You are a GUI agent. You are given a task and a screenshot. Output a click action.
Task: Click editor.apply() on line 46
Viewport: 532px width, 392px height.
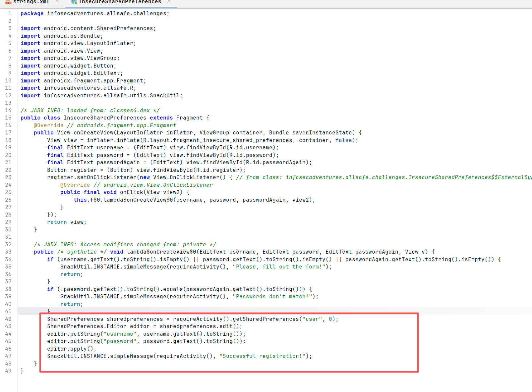tap(71, 349)
